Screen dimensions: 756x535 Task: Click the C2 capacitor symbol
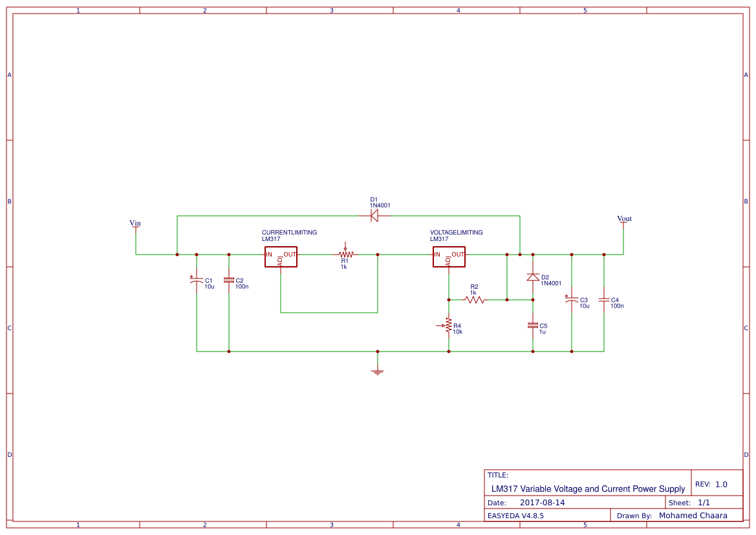click(228, 280)
